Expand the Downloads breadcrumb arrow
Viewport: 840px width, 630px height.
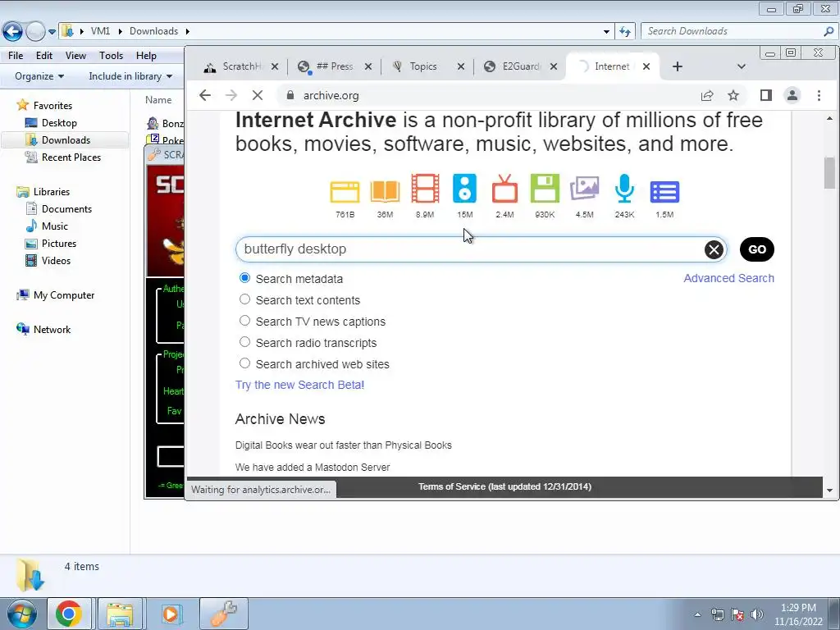[188, 31]
